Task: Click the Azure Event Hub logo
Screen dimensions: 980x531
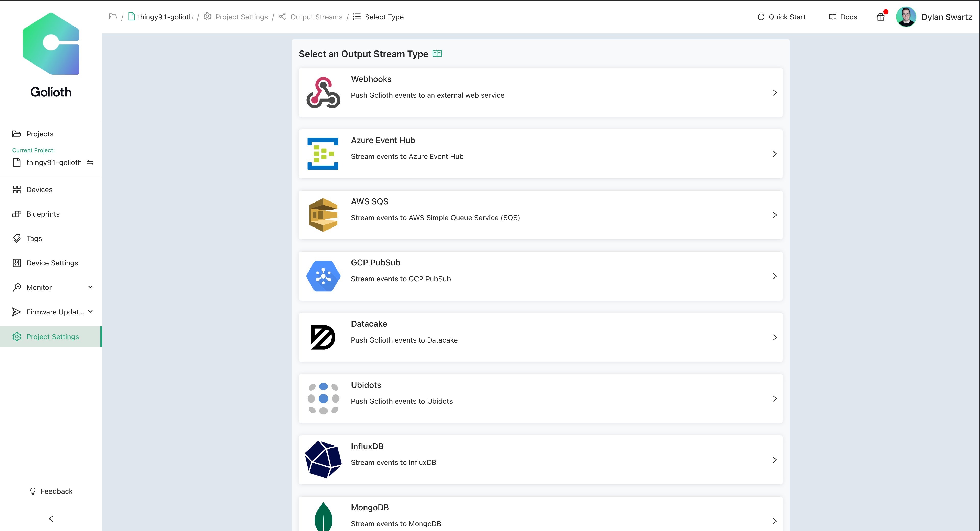Action: pos(323,154)
